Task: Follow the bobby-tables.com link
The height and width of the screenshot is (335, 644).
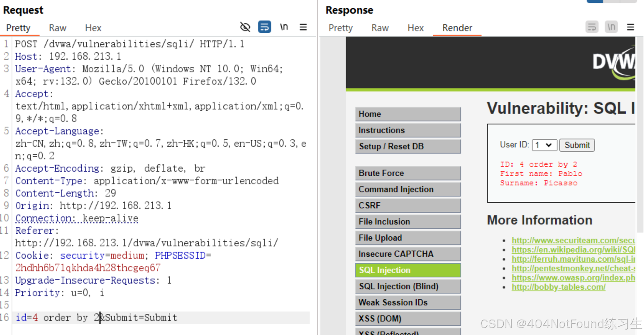Action: (558, 287)
